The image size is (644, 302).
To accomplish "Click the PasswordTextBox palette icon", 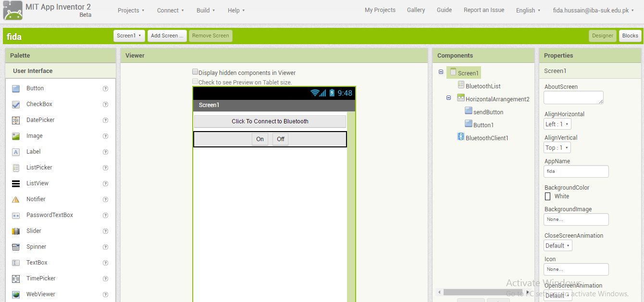I will pyautogui.click(x=16, y=215).
